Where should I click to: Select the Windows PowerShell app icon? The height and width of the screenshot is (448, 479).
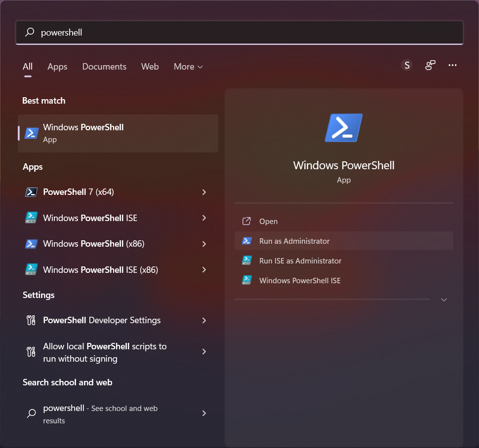pyautogui.click(x=32, y=133)
